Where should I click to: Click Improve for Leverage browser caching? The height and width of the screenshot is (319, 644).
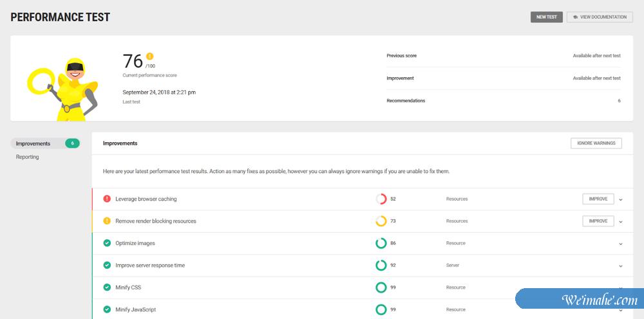598,199
